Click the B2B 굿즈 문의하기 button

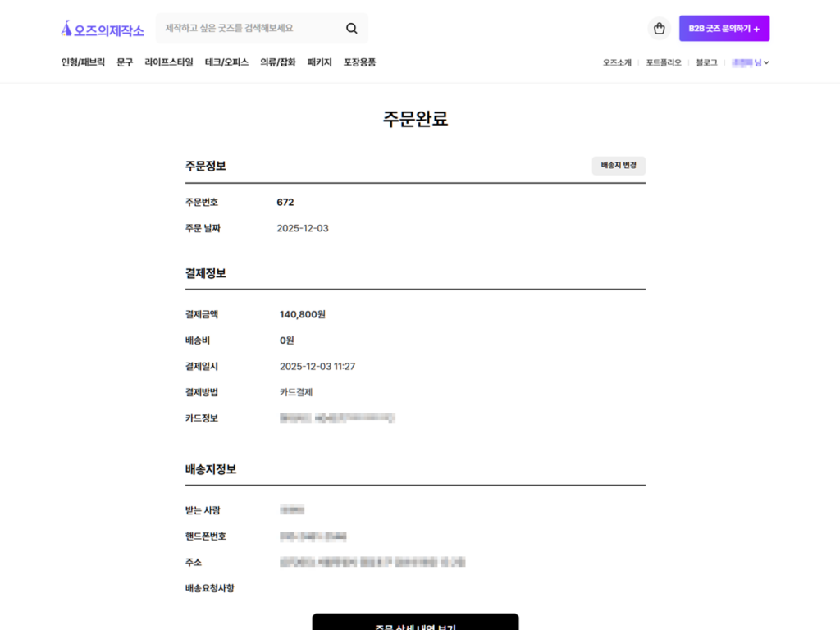[724, 27]
